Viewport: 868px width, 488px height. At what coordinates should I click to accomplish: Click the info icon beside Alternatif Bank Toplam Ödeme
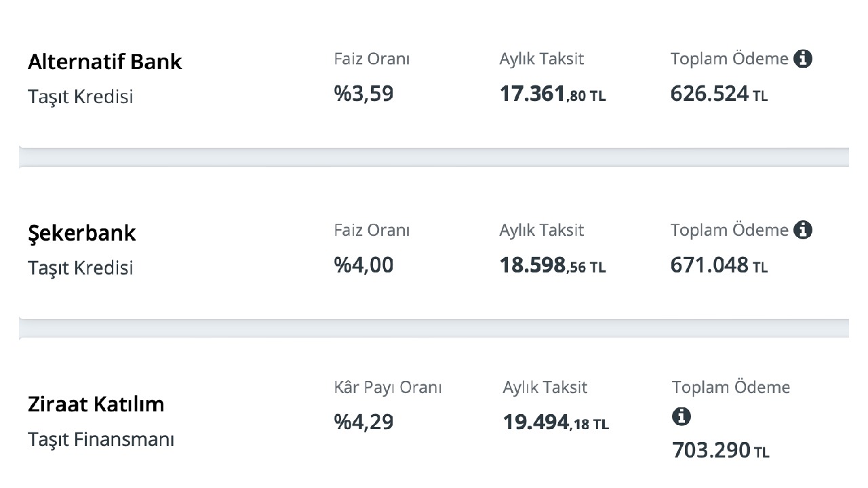pyautogui.click(x=803, y=59)
